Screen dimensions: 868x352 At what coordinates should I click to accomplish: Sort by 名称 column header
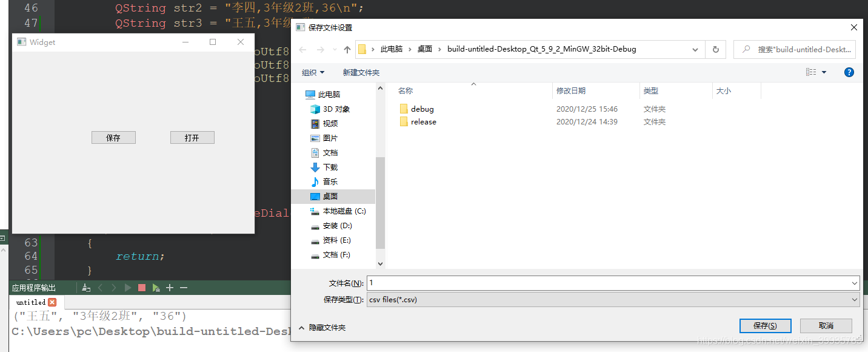pyautogui.click(x=406, y=91)
